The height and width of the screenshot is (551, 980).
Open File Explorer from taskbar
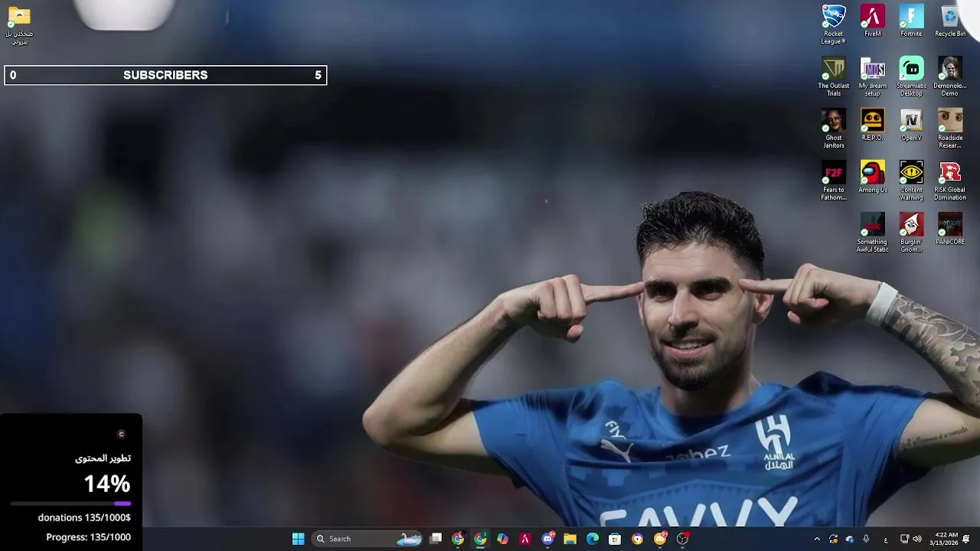tap(570, 539)
